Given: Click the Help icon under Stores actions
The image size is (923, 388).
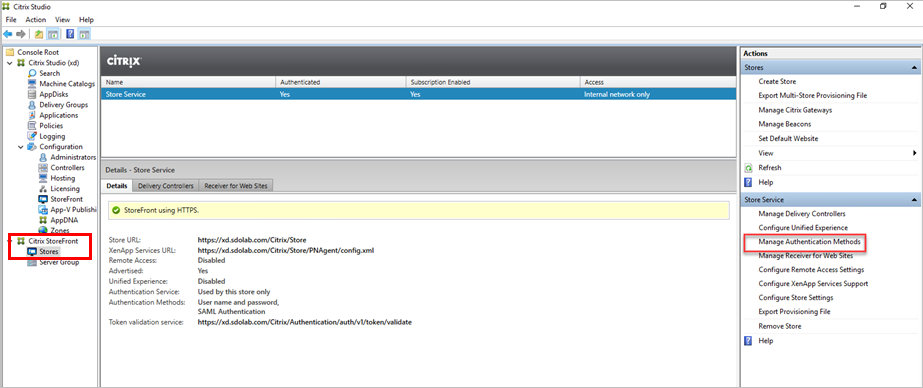Looking at the screenshot, I should click(748, 182).
